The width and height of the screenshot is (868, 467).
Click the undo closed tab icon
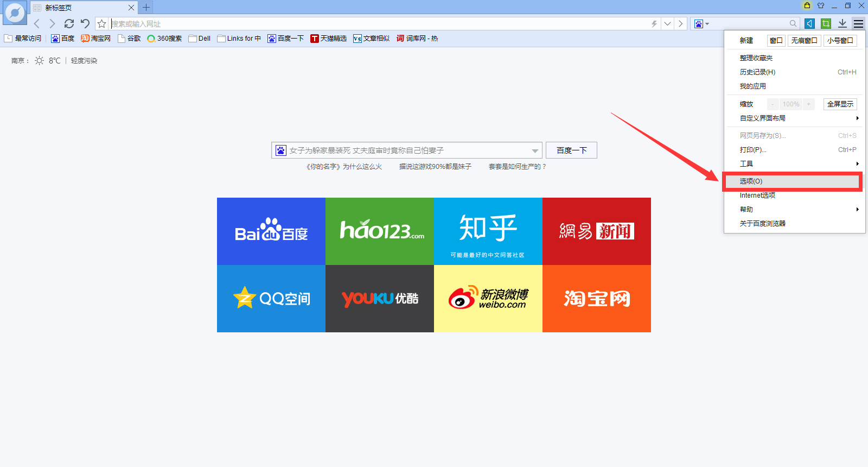85,24
